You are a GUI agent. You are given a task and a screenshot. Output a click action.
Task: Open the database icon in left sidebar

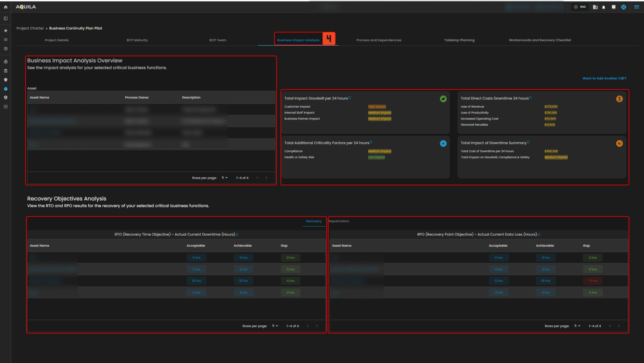(5, 107)
